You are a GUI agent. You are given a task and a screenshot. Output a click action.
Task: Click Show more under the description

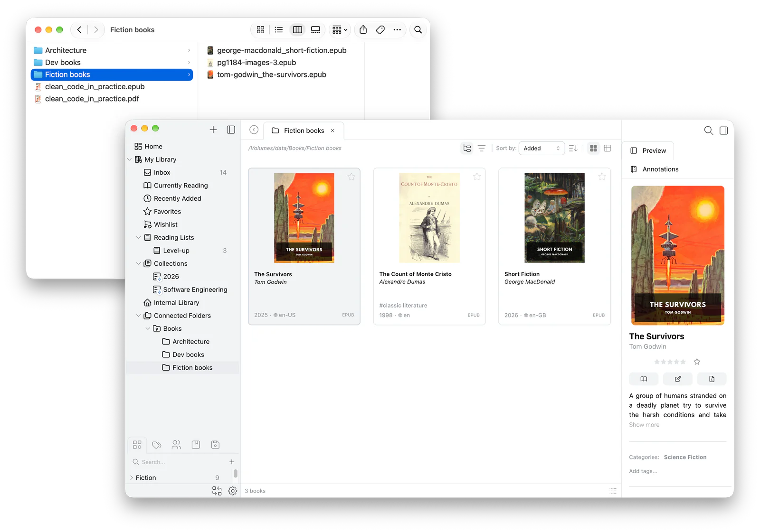[x=644, y=425]
